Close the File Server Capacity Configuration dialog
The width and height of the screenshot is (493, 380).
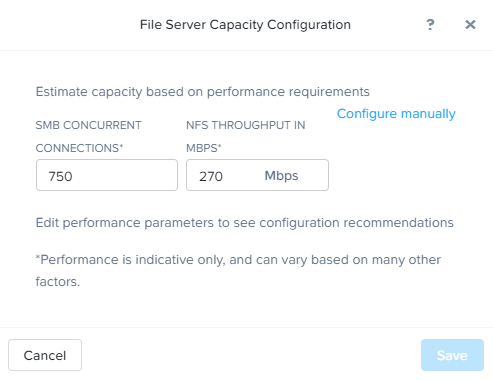470,24
